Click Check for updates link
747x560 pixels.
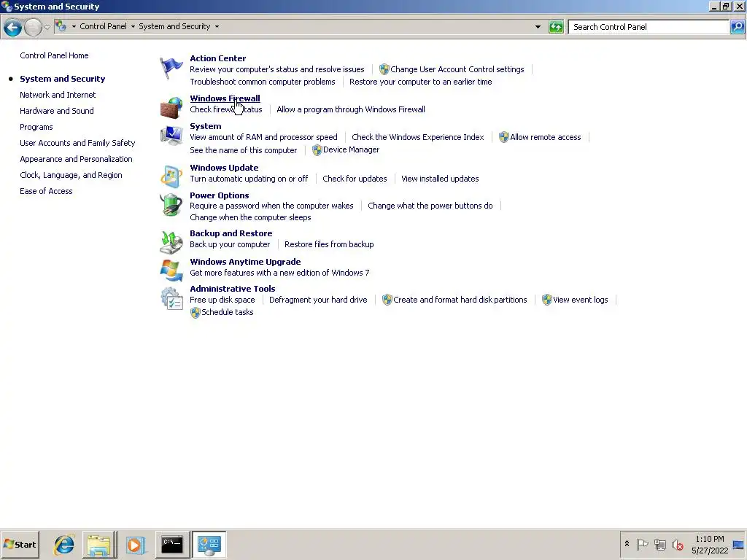pos(355,179)
